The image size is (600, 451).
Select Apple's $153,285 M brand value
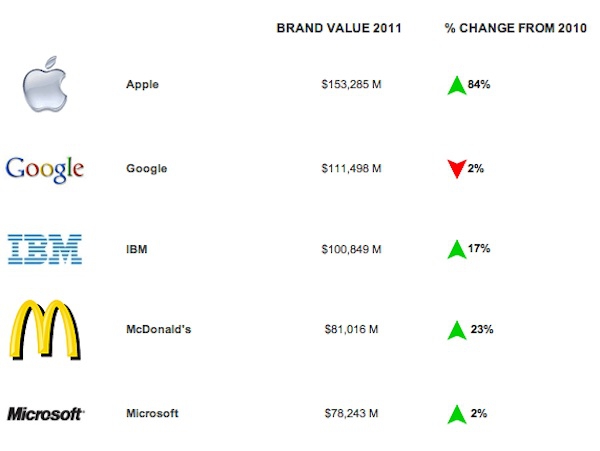point(351,85)
